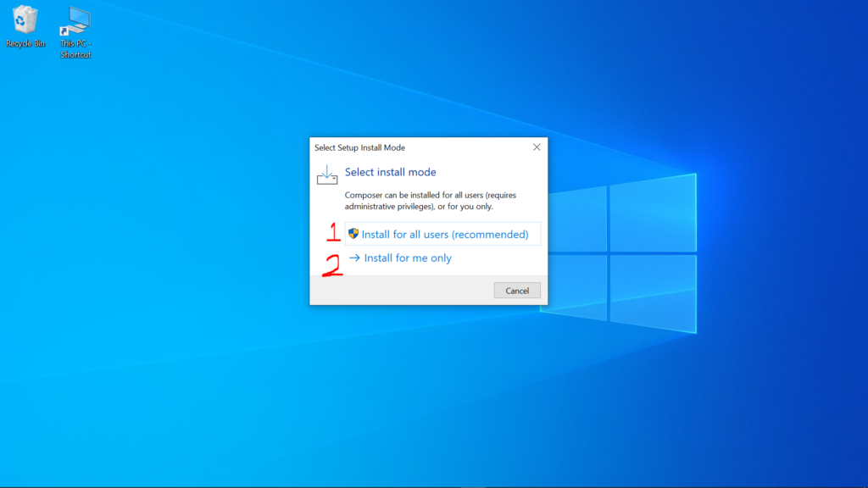Click the 'Select install mode' heading
This screenshot has width=868, height=488.
(390, 172)
